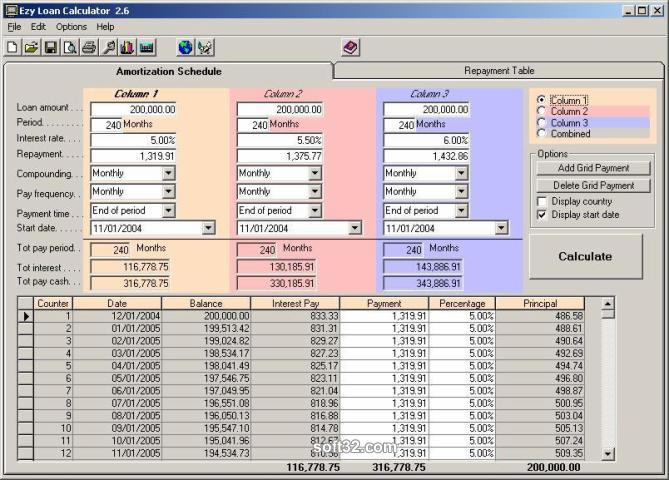The height and width of the screenshot is (480, 669).
Task: Click the Calculate button
Action: pyautogui.click(x=585, y=256)
